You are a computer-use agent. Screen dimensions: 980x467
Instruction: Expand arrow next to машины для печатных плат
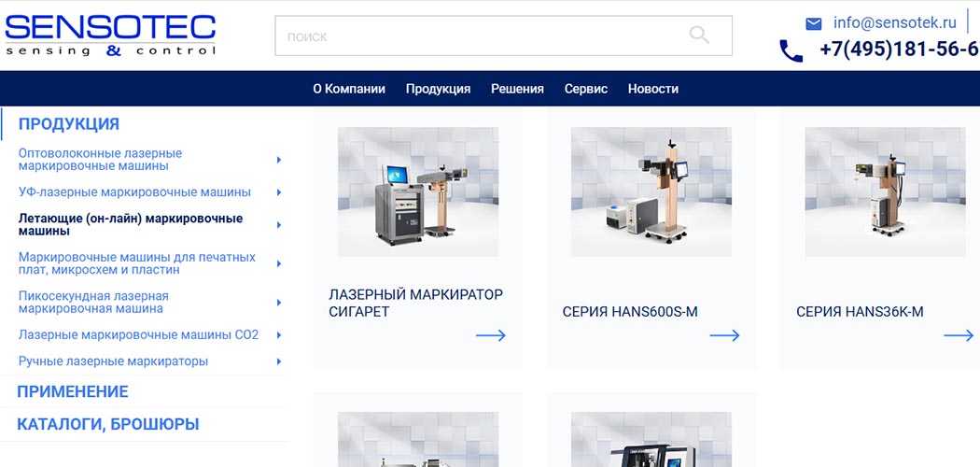tap(279, 263)
